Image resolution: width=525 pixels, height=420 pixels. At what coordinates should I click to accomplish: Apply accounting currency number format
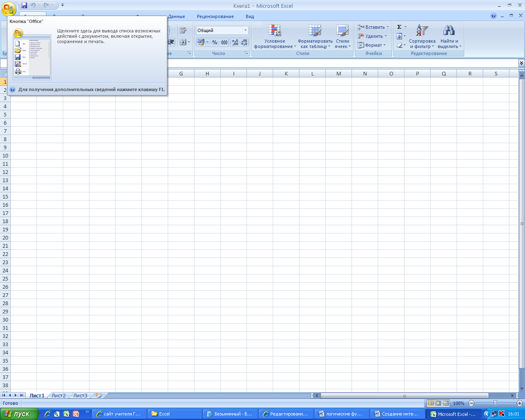click(x=201, y=42)
